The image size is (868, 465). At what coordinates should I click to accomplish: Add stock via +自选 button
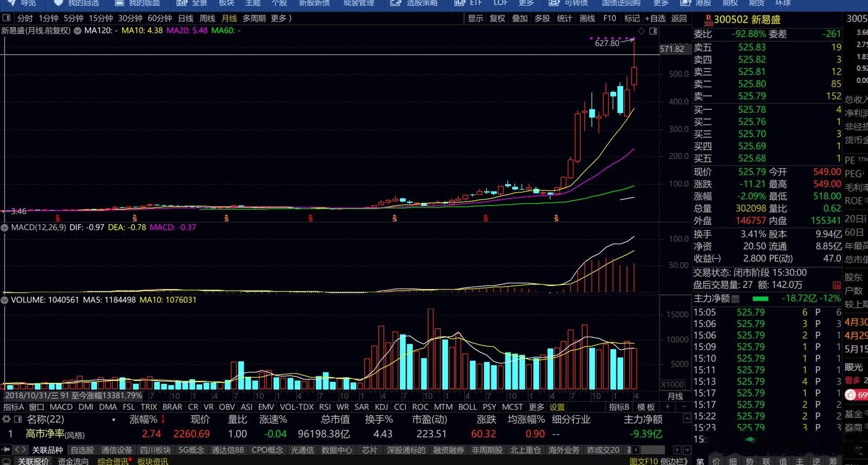point(655,18)
